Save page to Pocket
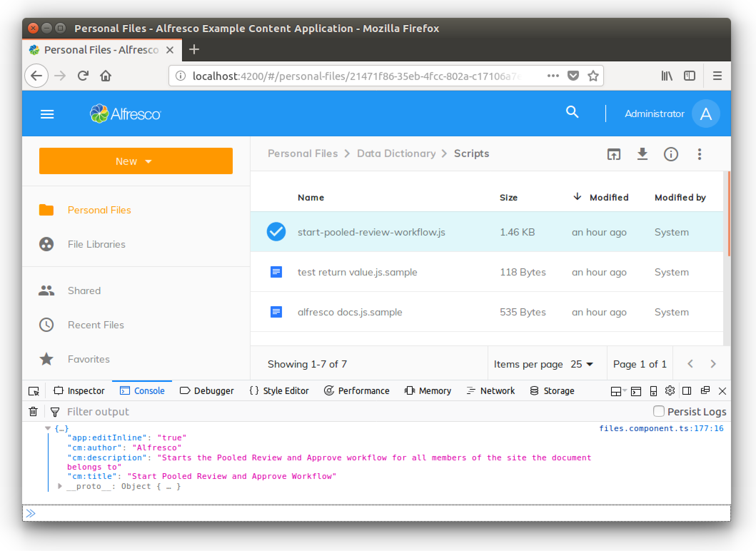Viewport: 756px width, 551px height. pos(573,76)
